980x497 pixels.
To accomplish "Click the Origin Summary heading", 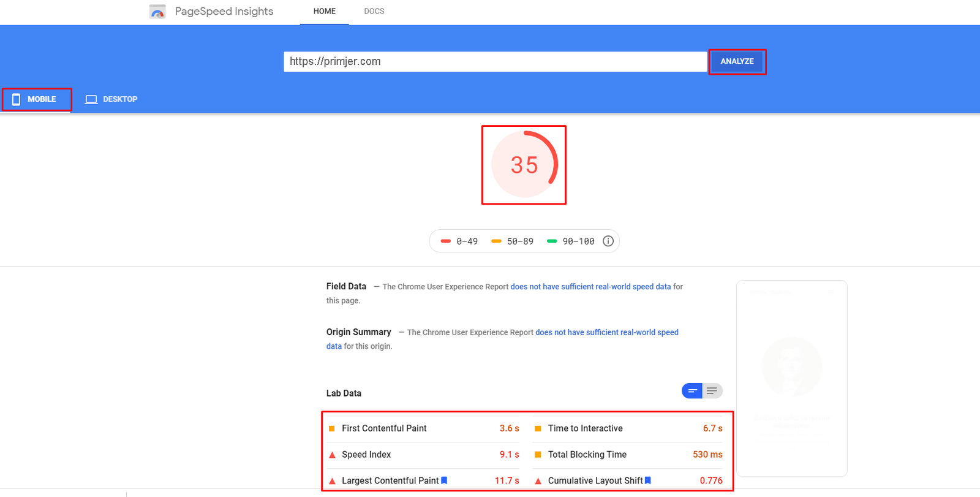I will click(x=358, y=332).
